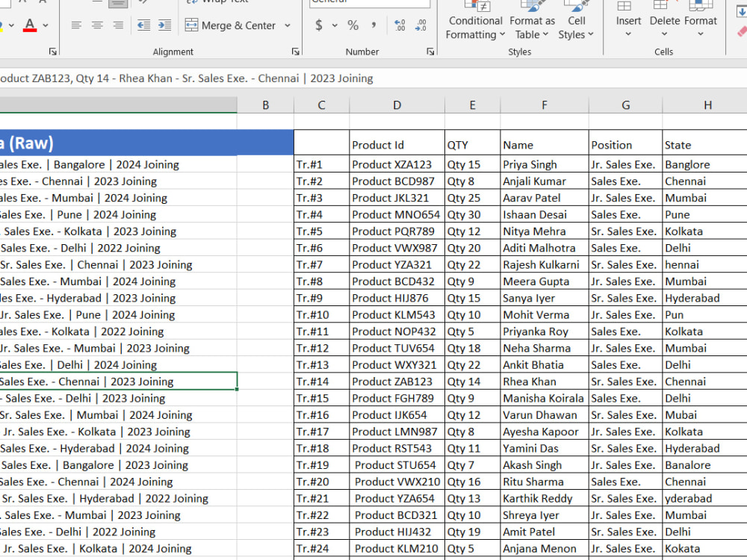The width and height of the screenshot is (747, 560).
Task: Align text right
Action: pos(118,25)
